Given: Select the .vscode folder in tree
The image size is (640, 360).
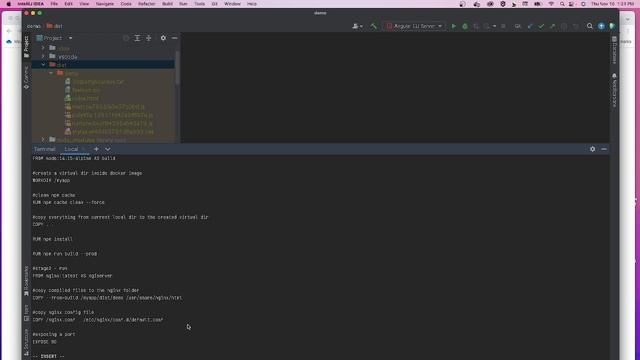Looking at the screenshot, I should pyautogui.click(x=67, y=57).
